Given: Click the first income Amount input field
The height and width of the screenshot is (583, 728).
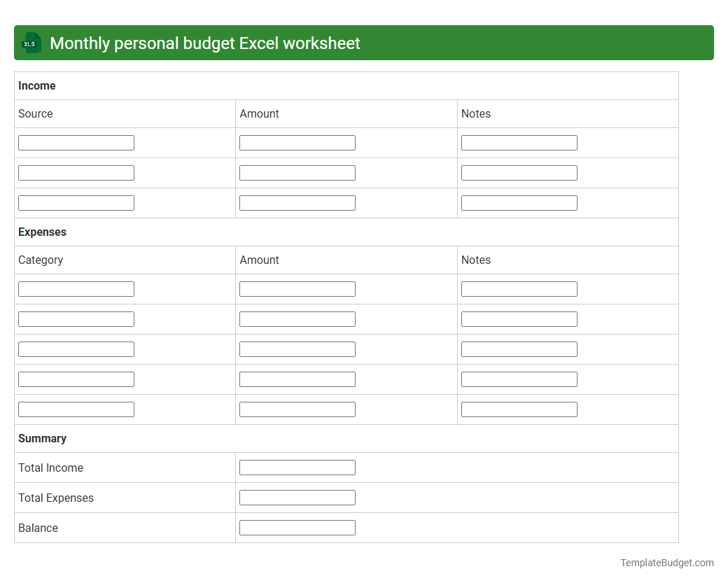Looking at the screenshot, I should click(297, 142).
